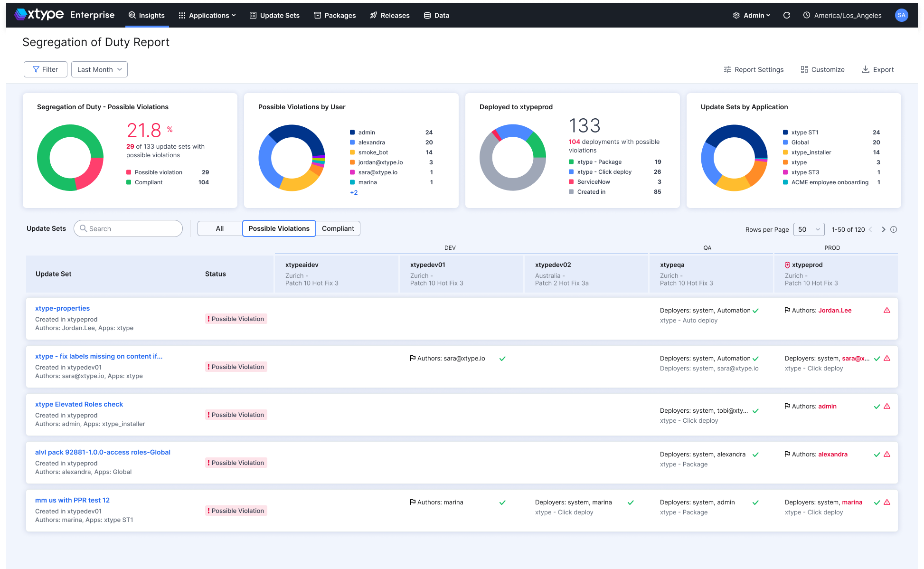This screenshot has height=569, width=924.
Task: Click the pink Possible violation legend swatch
Action: [129, 172]
